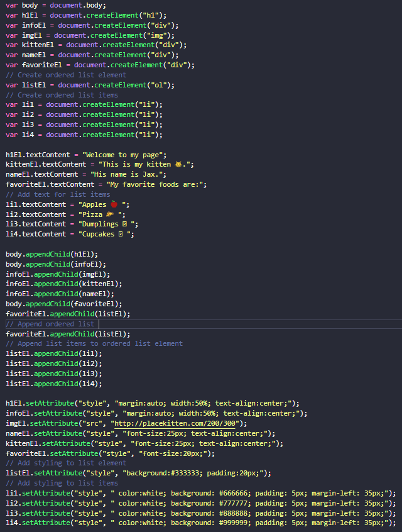402x532 pixels.
Task: Click the 'var nameEl' declaration line
Action: pos(92,55)
